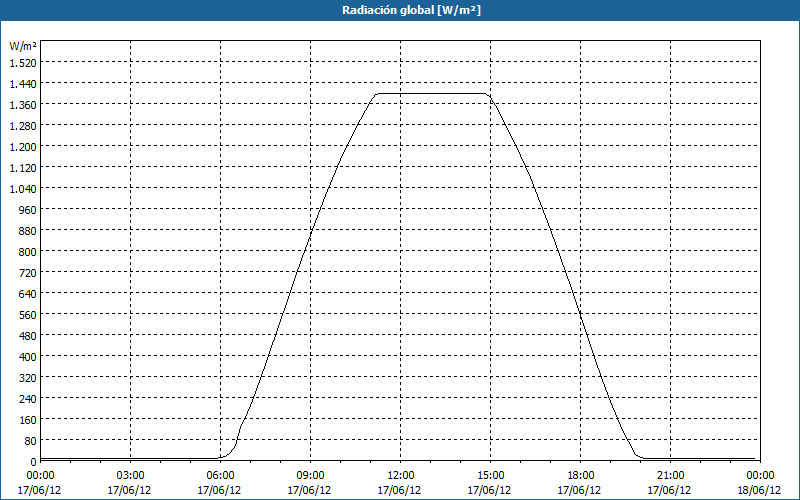
Task: Click the 240 y-axis tick label
Action: pyautogui.click(x=28, y=398)
